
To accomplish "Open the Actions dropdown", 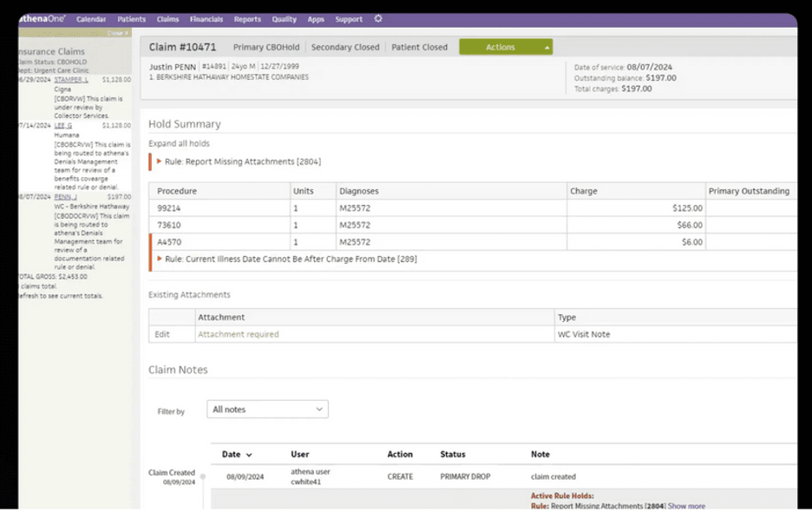I will point(506,48).
